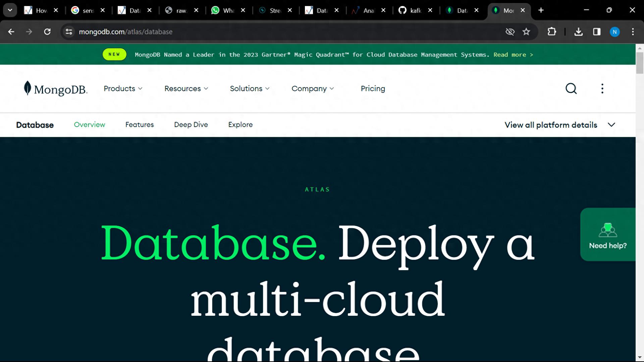Viewport: 644px width, 362px height.
Task: Expand the Company dropdown menu
Action: tap(313, 88)
